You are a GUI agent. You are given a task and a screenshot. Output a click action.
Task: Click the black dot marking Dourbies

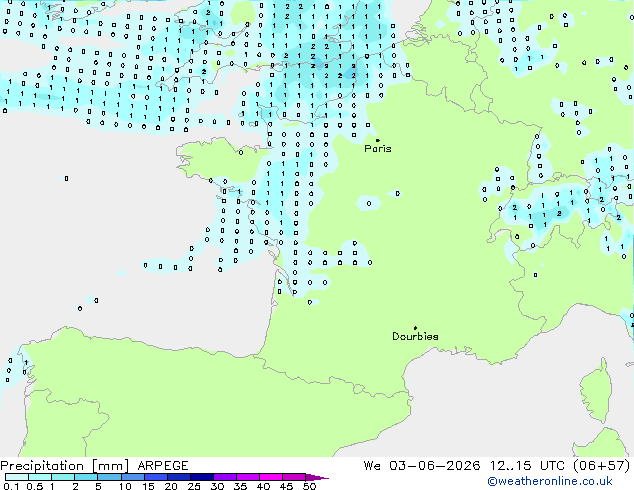pos(415,328)
